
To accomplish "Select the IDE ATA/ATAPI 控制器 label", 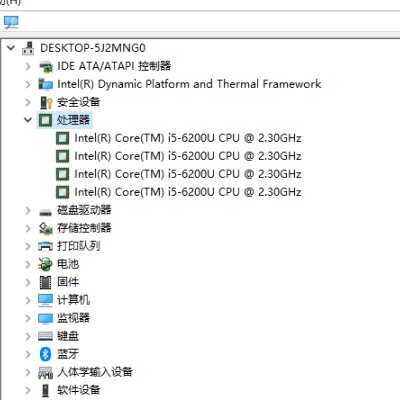I will [114, 66].
